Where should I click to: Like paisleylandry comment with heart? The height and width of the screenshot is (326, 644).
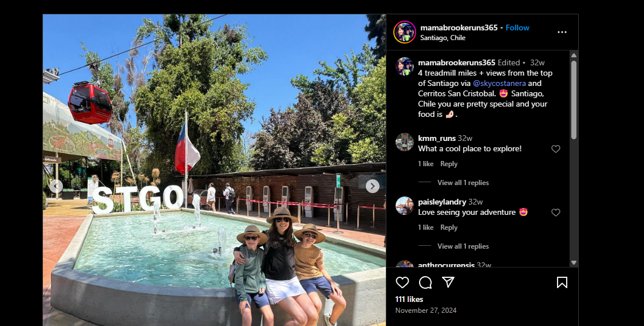tap(555, 213)
